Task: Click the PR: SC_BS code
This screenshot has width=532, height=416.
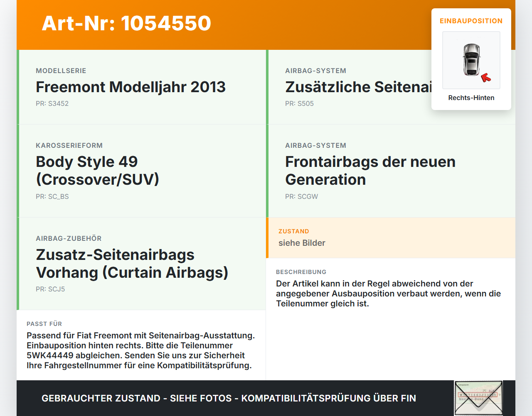Action: 52,196
